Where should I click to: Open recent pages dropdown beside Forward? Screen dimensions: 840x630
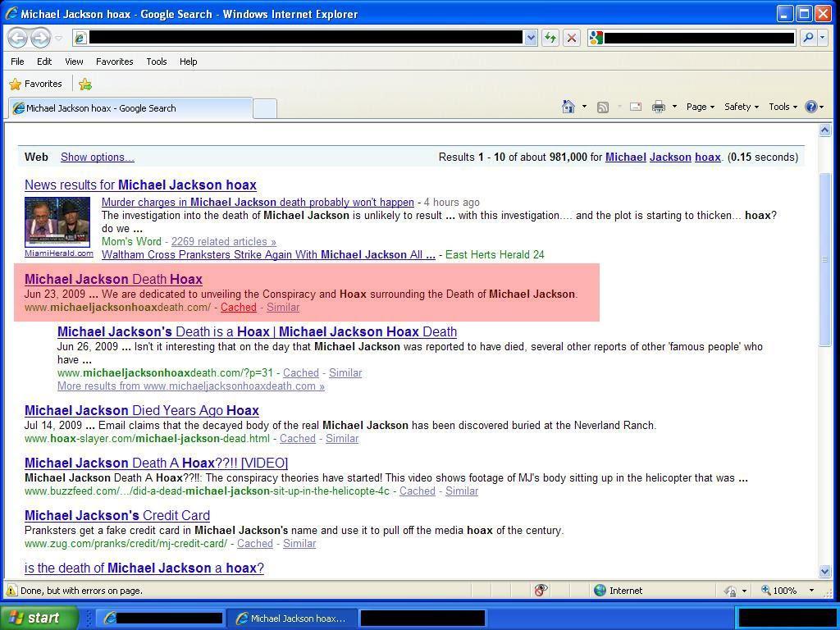pyautogui.click(x=59, y=38)
